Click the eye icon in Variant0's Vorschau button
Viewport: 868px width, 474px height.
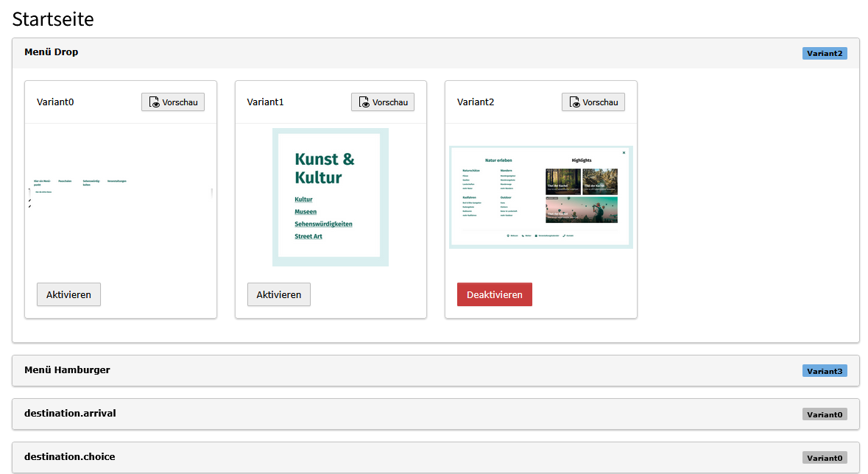coord(154,102)
